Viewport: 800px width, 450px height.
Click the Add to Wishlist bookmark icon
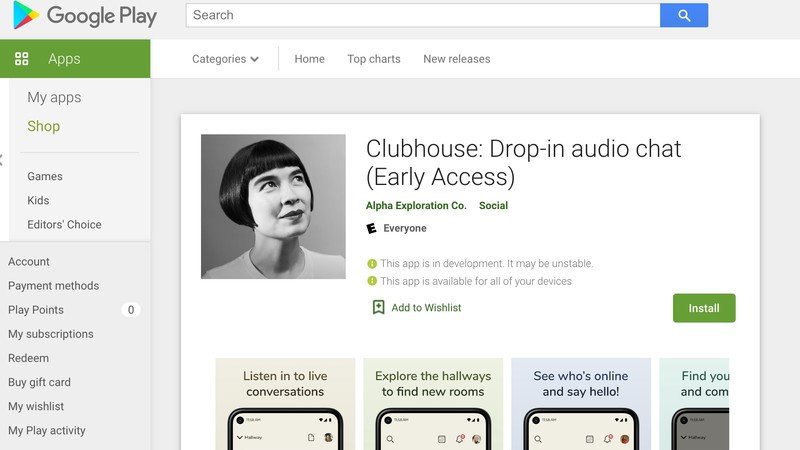pyautogui.click(x=378, y=308)
